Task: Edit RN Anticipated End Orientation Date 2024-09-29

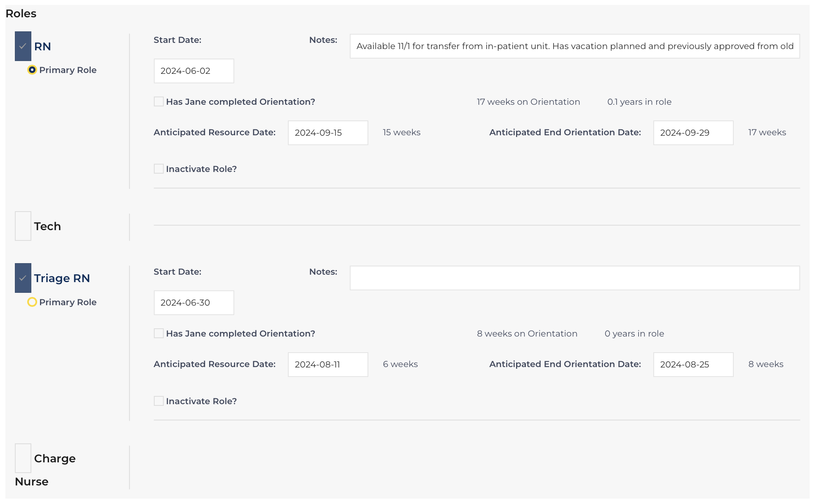Action: [693, 133]
